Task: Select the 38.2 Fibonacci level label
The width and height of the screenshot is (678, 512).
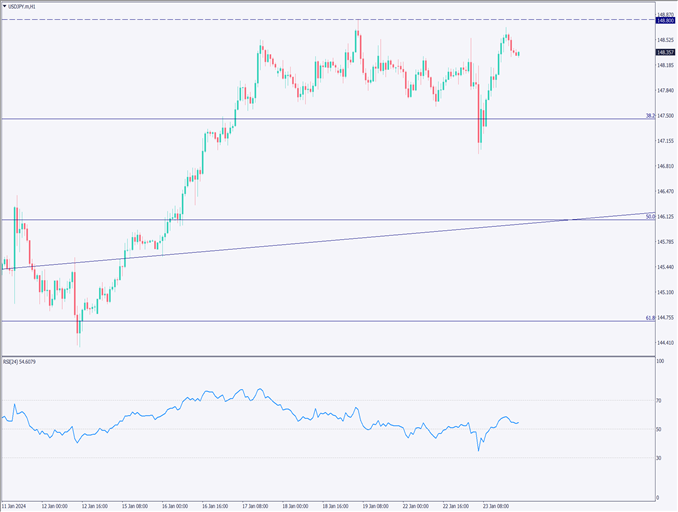Action: tap(650, 116)
